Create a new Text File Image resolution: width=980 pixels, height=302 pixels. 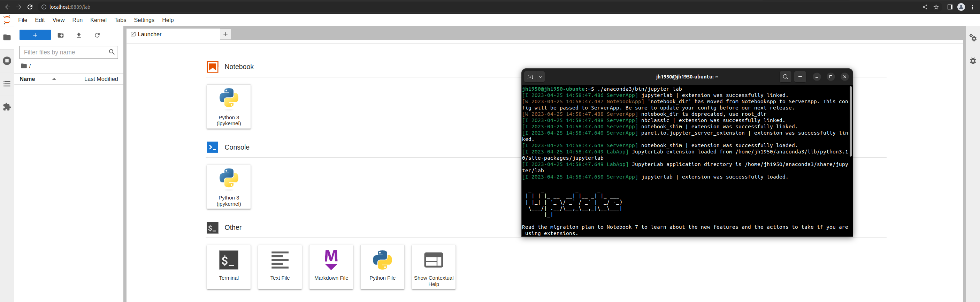pyautogui.click(x=280, y=267)
